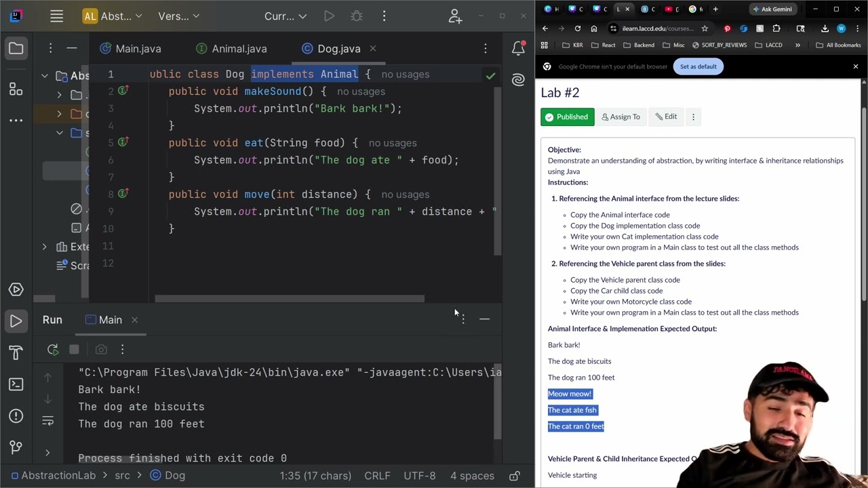Open the Run tool window icon
868x488 pixels.
(x=16, y=321)
